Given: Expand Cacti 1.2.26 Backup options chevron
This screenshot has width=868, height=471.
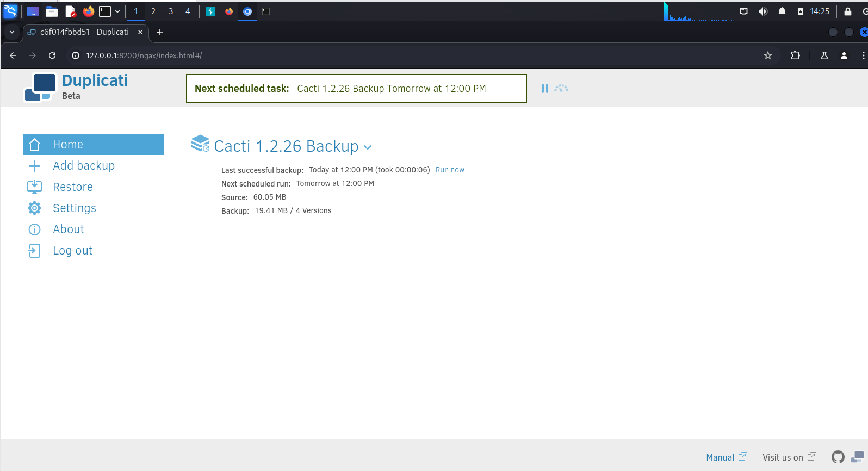Looking at the screenshot, I should [368, 147].
